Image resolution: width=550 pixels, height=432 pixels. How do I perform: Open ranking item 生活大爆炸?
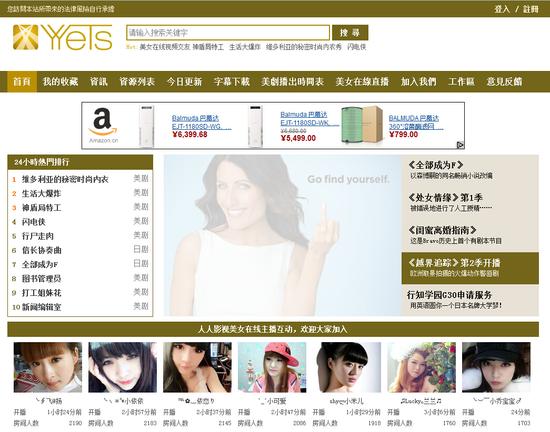pos(41,194)
